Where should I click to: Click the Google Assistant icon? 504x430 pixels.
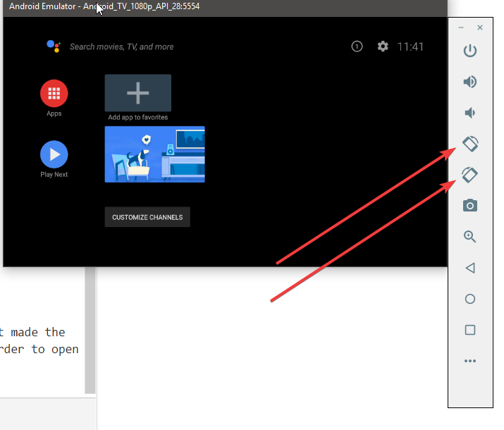54,47
